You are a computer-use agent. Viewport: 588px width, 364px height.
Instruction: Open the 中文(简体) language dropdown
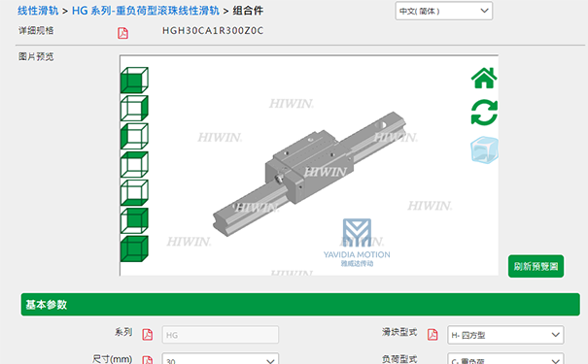[443, 11]
